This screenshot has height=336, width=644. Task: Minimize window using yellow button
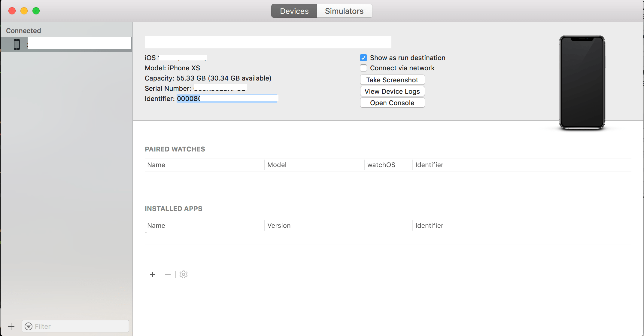click(24, 11)
